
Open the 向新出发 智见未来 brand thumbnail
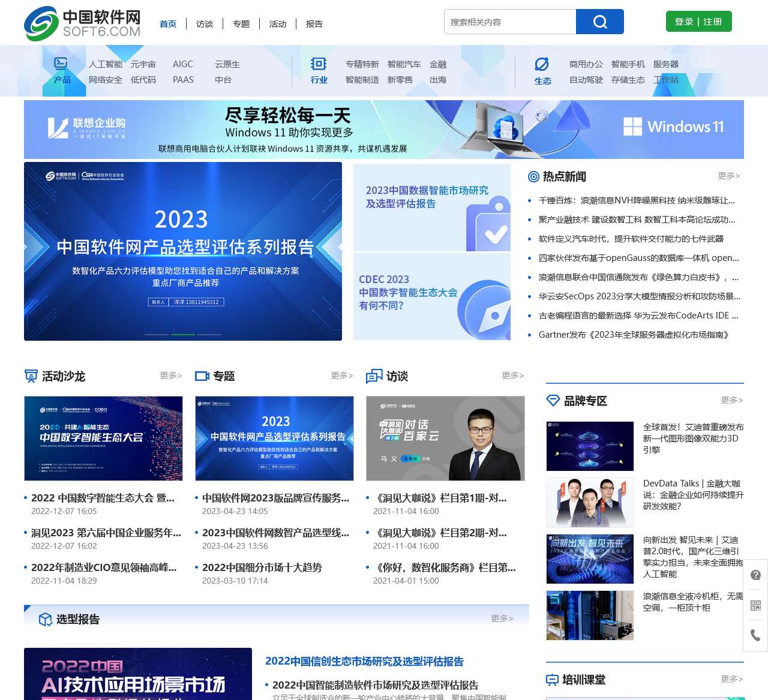coord(590,559)
